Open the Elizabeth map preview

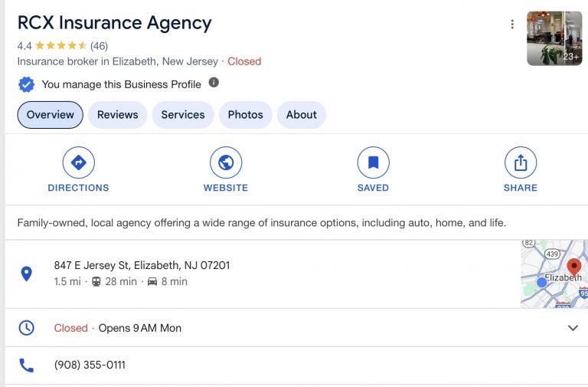click(554, 274)
